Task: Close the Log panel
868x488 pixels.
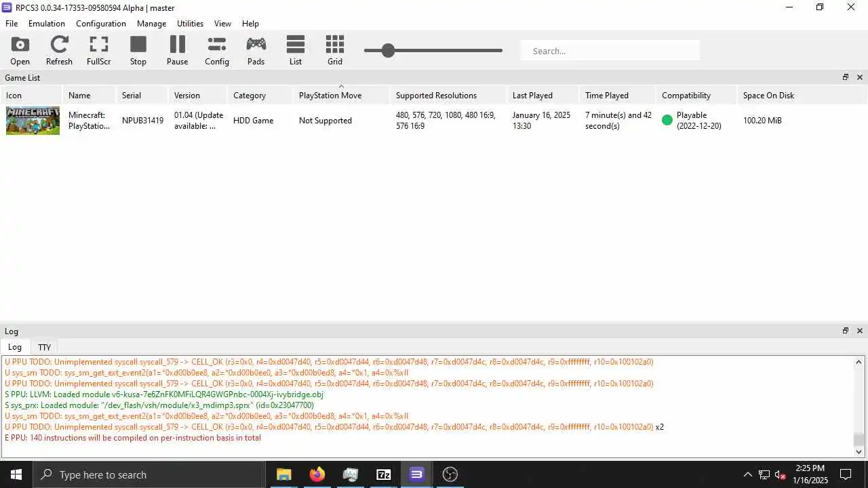Action: (x=860, y=331)
